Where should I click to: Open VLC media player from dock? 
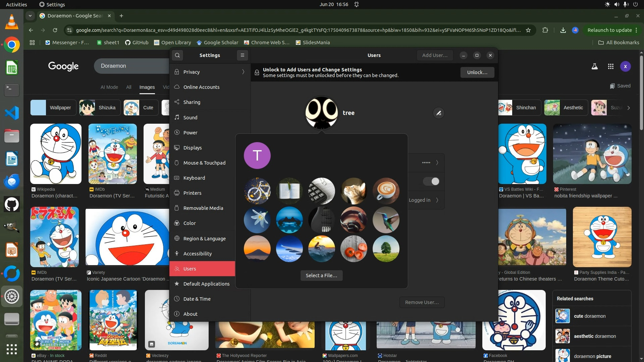(12, 22)
